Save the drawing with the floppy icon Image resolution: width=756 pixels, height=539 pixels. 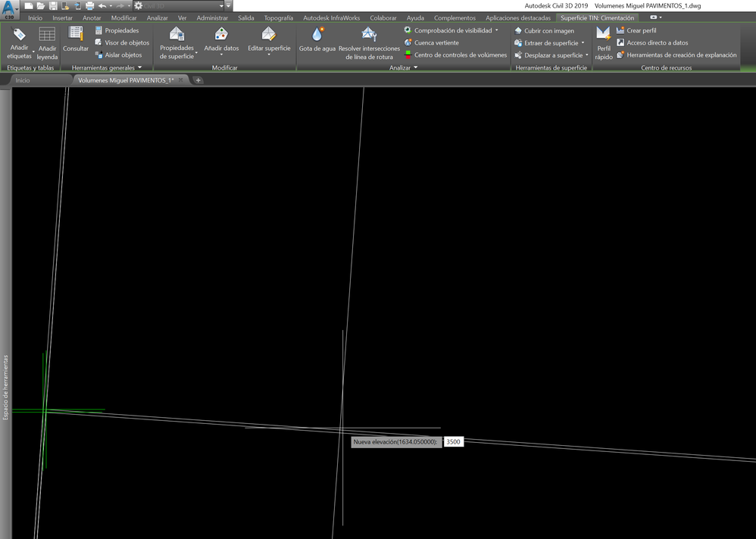coord(53,6)
